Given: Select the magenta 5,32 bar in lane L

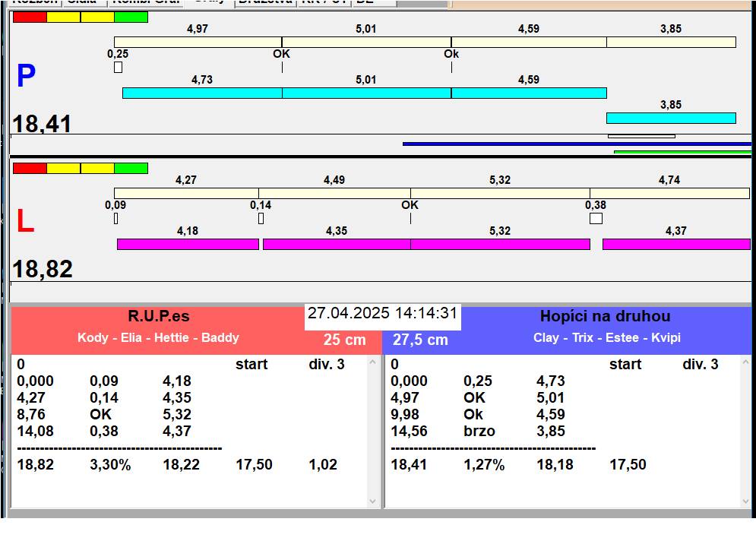Looking at the screenshot, I should (500, 244).
